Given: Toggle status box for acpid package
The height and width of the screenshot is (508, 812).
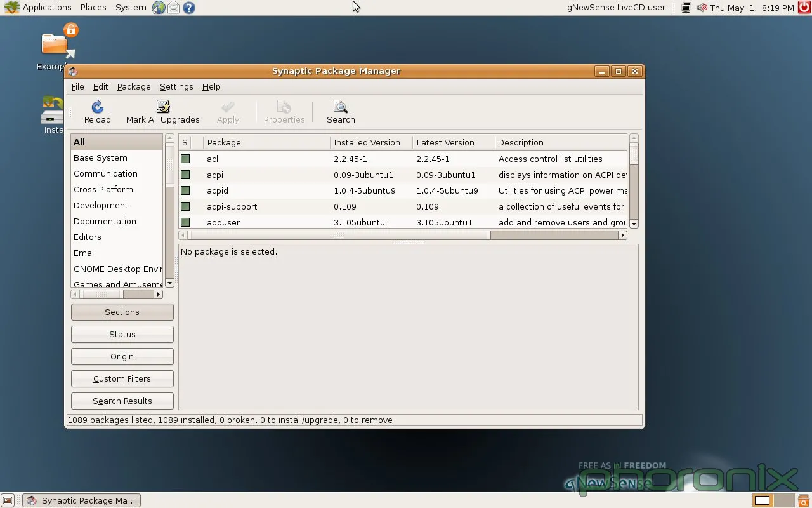Looking at the screenshot, I should (x=185, y=190).
